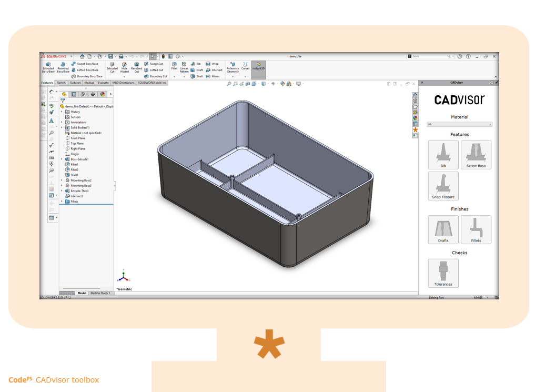Switch to DisplayManager tab icon
Viewport: 535px width, 392px height.
point(103,94)
